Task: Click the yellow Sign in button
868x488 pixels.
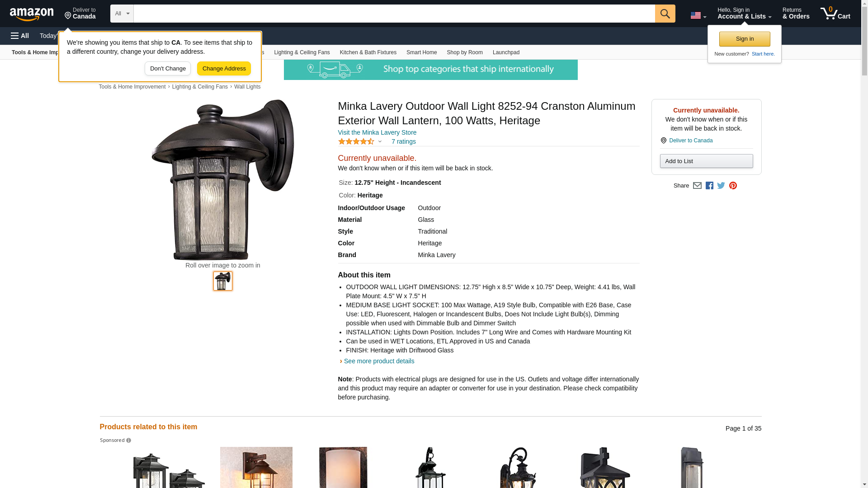Action: click(745, 39)
